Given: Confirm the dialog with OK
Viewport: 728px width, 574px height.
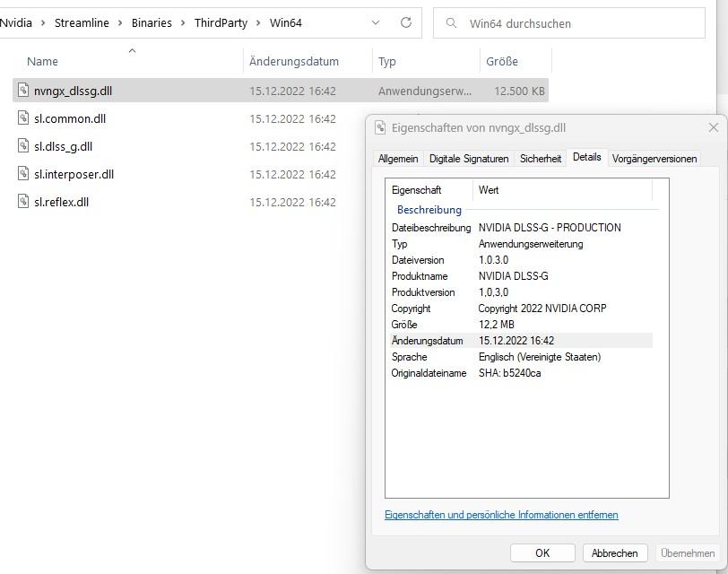Looking at the screenshot, I should (x=542, y=553).
